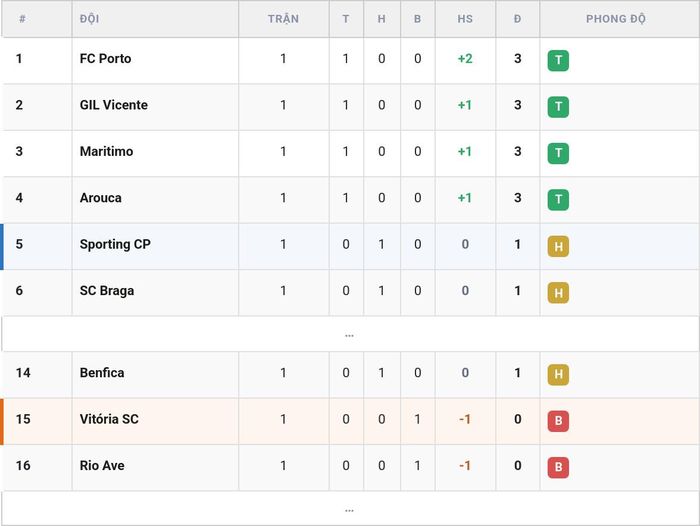
Task: Open the Benfica team name
Action: click(x=102, y=372)
